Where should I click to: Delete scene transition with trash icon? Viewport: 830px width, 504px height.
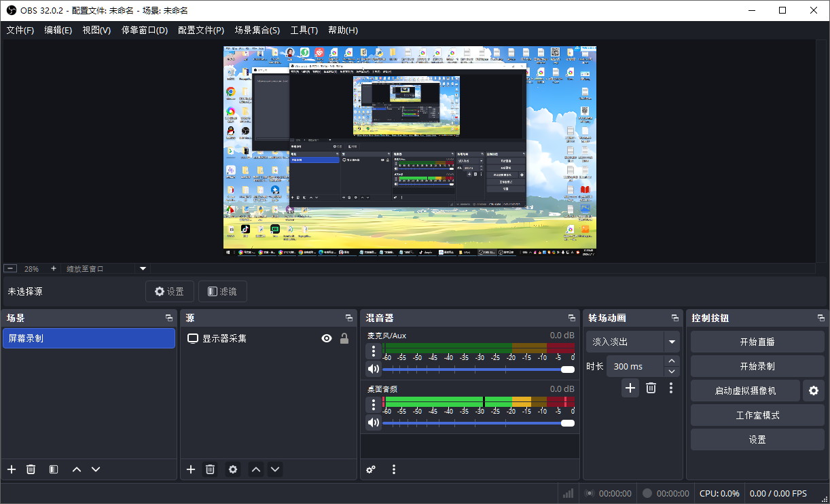pyautogui.click(x=651, y=388)
